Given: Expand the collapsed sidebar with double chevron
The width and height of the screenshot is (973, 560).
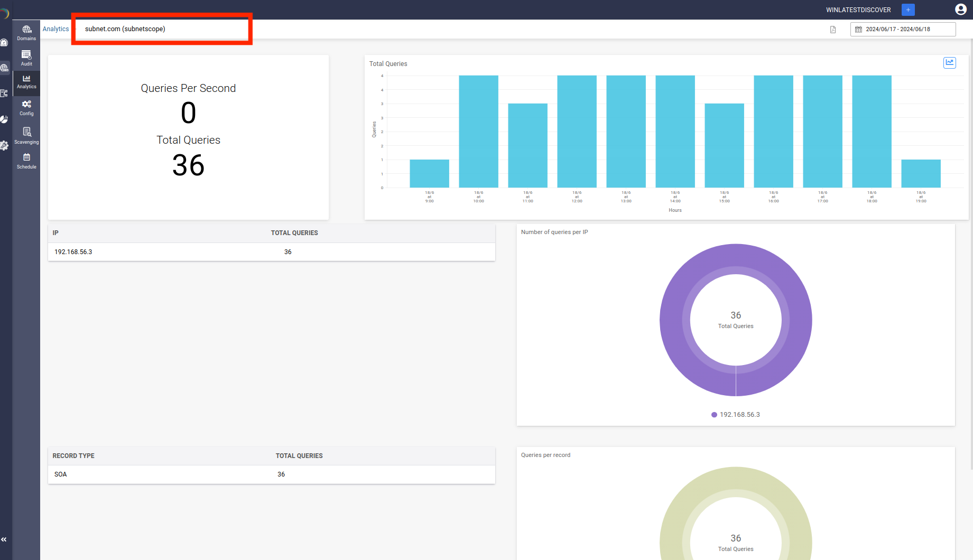Looking at the screenshot, I should tap(4, 539).
